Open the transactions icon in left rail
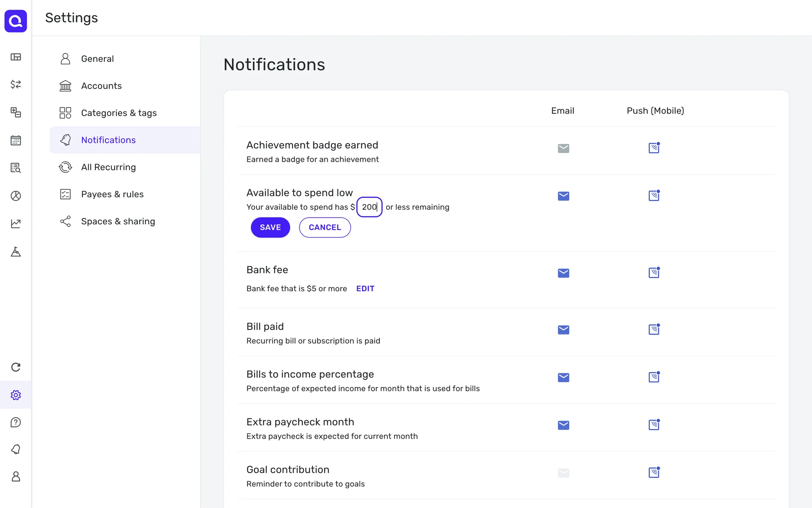 [16, 84]
